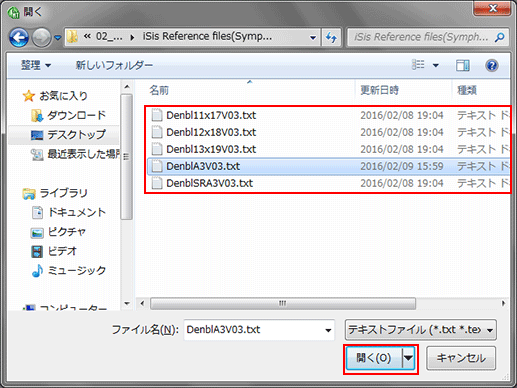Click 新しいフォルダー button

114,65
